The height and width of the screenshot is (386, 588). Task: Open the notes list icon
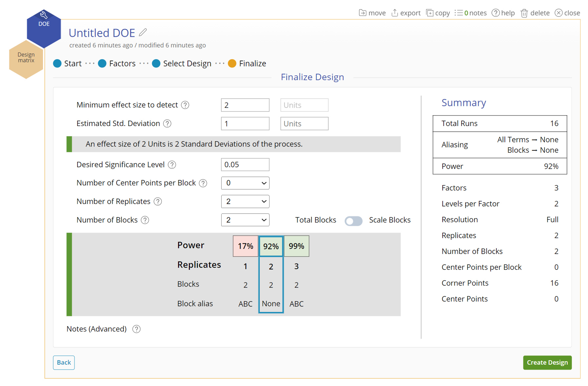coord(459,13)
